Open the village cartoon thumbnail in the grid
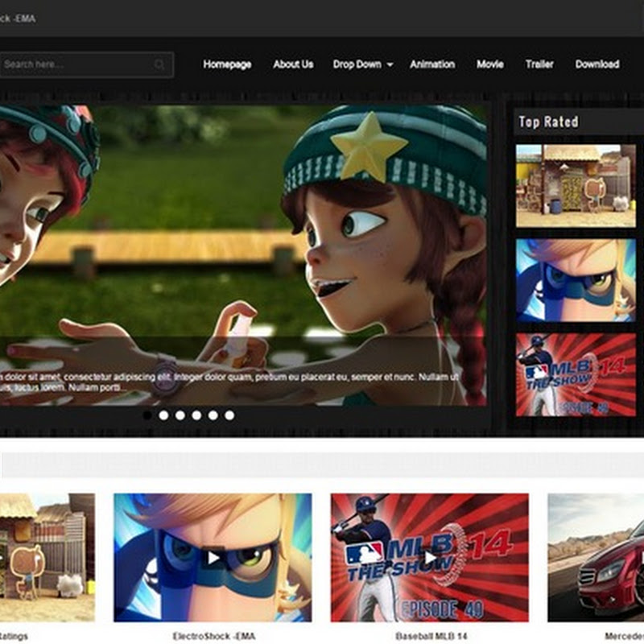 click(47, 558)
